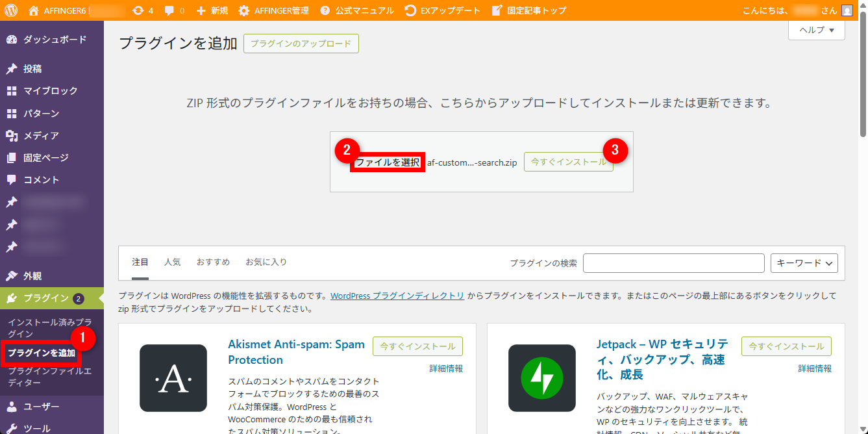Viewport: 868px width, 434px height.
Task: Open the キーワード search type dropdown
Action: coord(804,263)
